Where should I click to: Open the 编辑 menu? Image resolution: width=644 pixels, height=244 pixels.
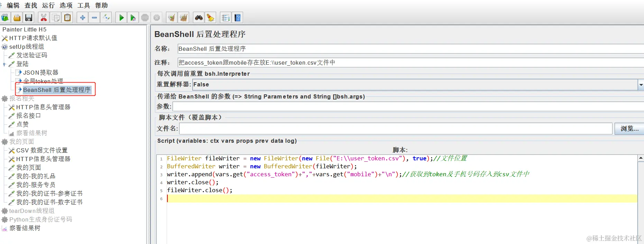pos(13,5)
